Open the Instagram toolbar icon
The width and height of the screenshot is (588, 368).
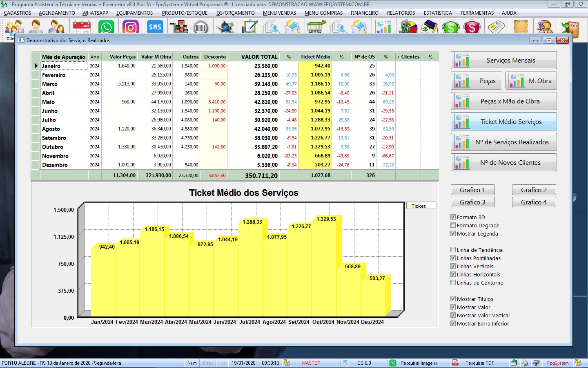coord(130,27)
